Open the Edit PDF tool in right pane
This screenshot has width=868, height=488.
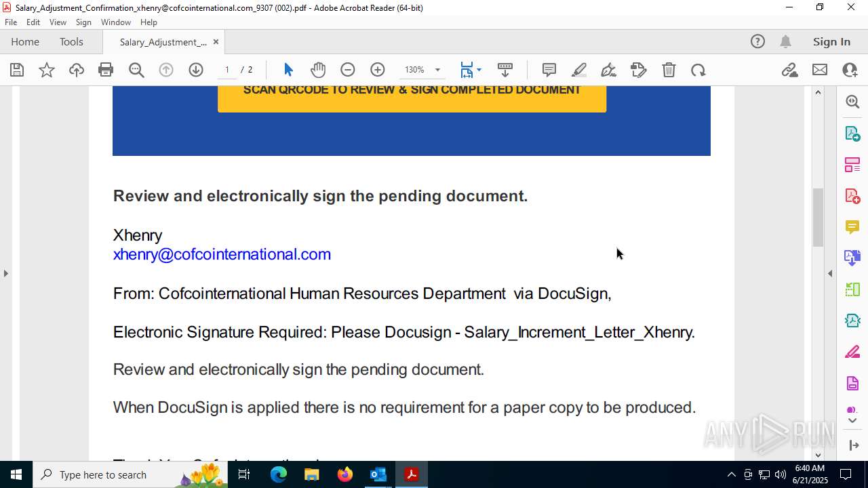coord(852,165)
